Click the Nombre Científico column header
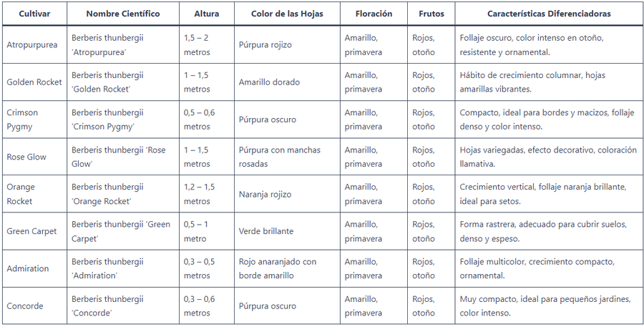 tap(123, 14)
